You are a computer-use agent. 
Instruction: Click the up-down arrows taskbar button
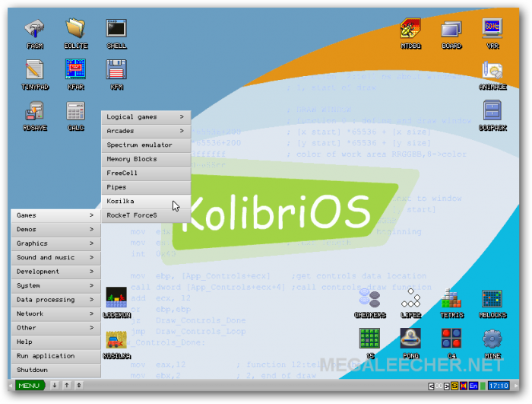pyautogui.click(x=79, y=385)
